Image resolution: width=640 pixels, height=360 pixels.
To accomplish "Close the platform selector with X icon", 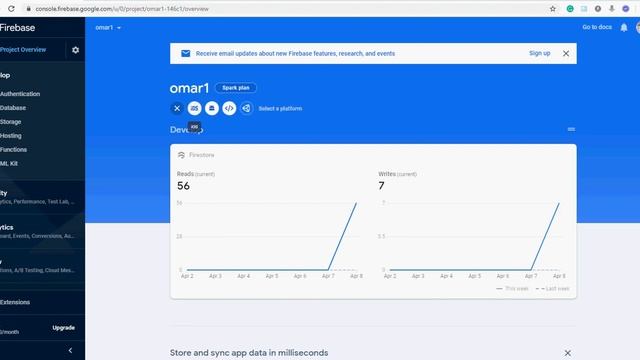I will [x=177, y=108].
